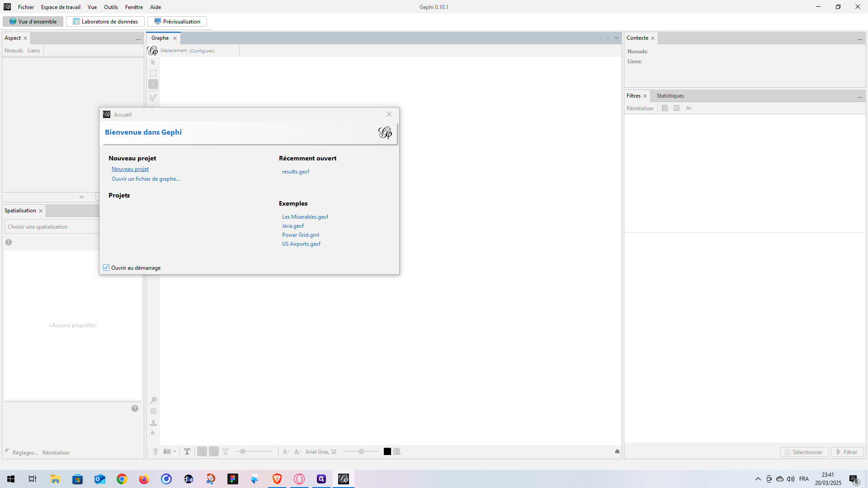The image size is (868, 488).
Task: Click the Configurer link in the graph toolbar
Action: point(202,51)
